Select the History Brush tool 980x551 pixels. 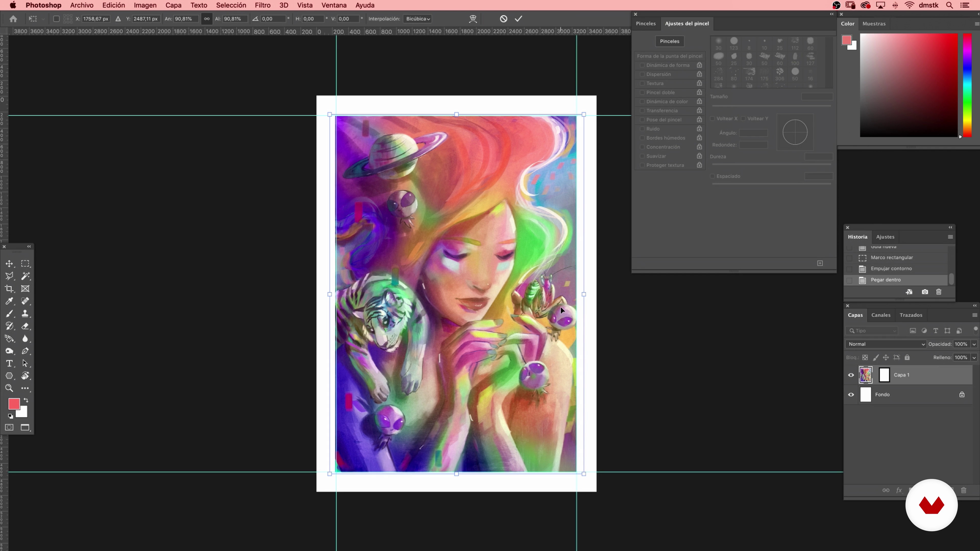click(x=9, y=326)
